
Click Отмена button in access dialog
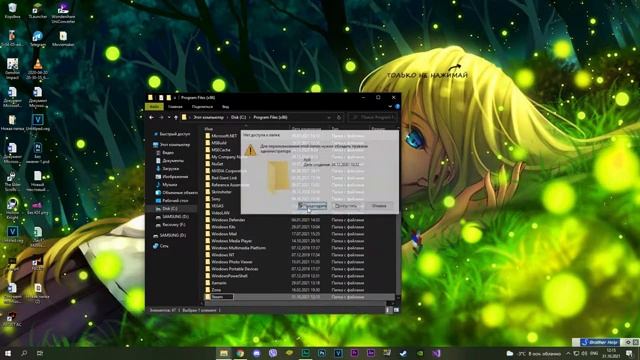click(x=379, y=206)
